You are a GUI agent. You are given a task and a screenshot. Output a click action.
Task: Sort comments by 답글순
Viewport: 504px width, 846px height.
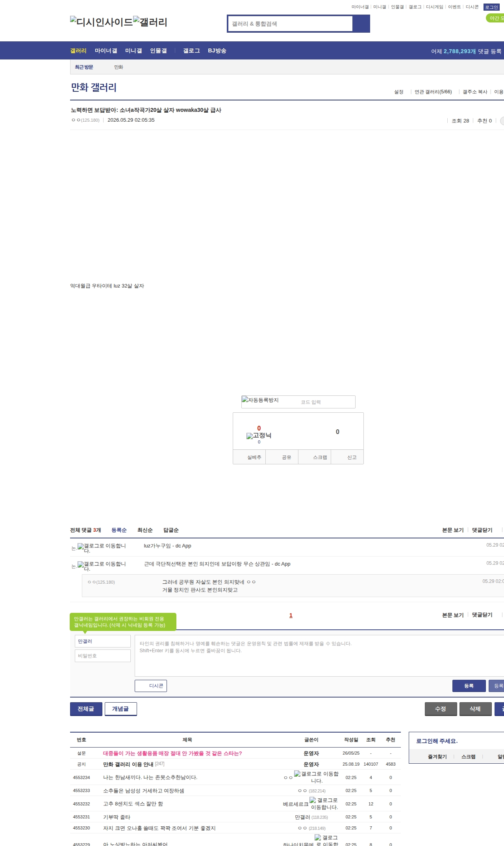(x=171, y=530)
